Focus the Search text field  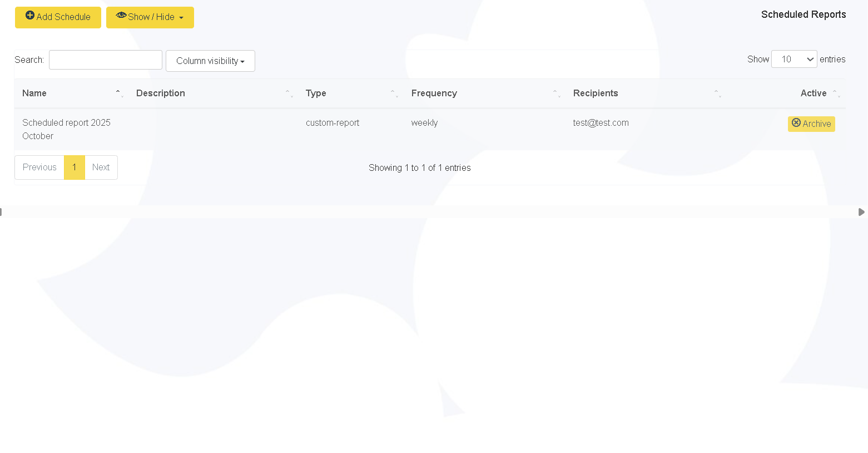tap(106, 60)
